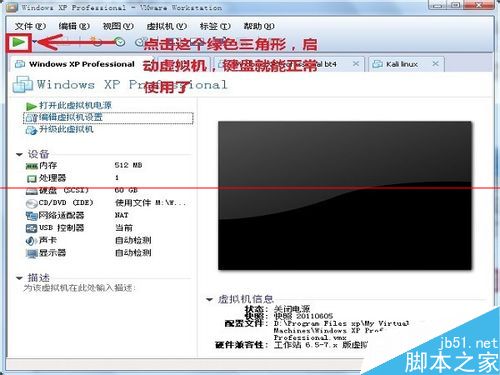Click the 处理器 processor icon

click(32, 179)
